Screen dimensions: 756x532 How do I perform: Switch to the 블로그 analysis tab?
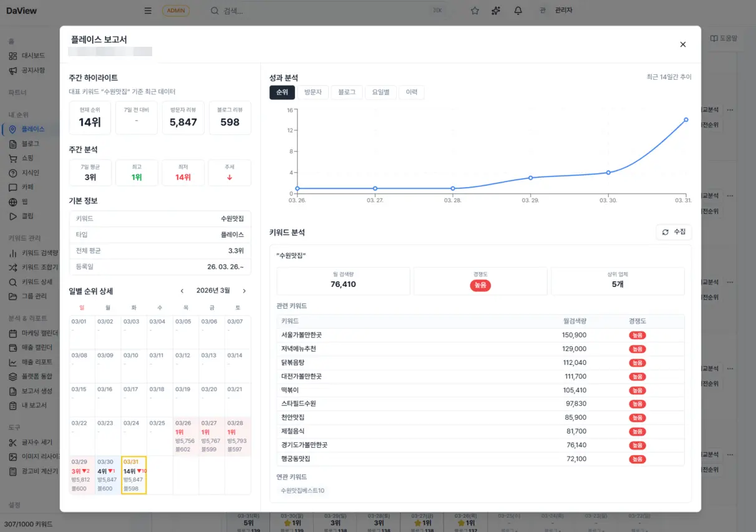pos(346,92)
